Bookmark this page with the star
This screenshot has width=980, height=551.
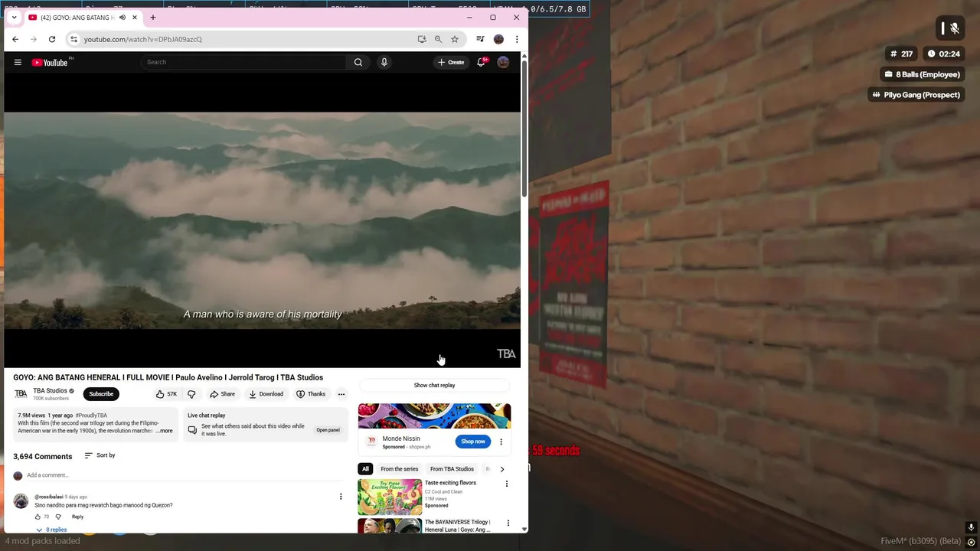pos(455,39)
